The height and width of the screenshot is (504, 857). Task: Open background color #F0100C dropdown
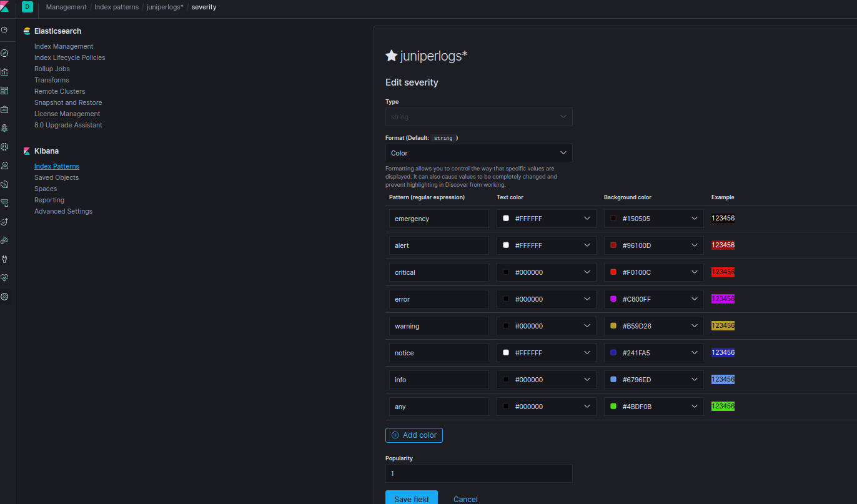654,272
